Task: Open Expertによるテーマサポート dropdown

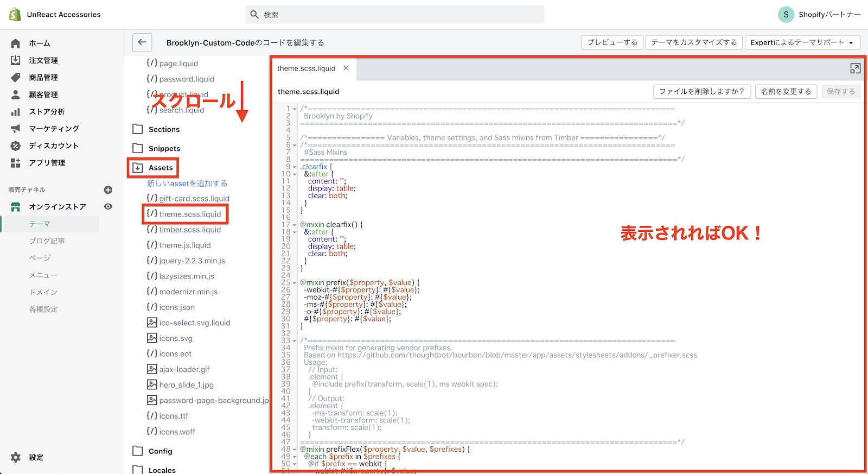Action: coord(802,42)
